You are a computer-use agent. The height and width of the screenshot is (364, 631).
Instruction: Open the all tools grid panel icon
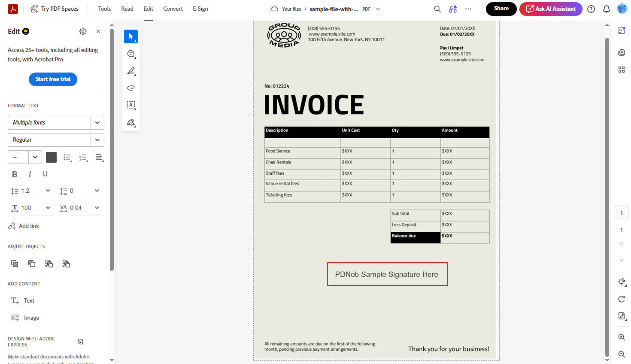pyautogui.click(x=622, y=70)
